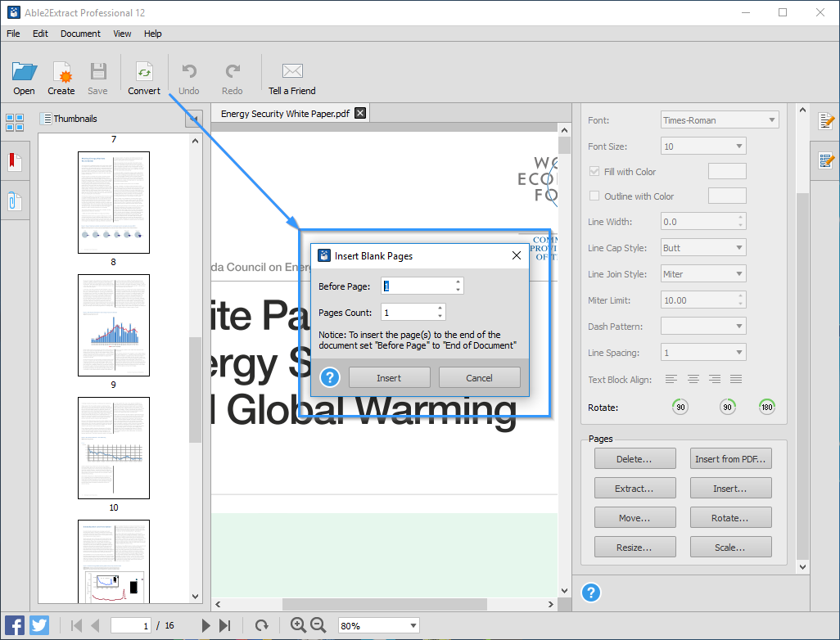
Task: Open the attachments paperclip panel icon
Action: 15,201
